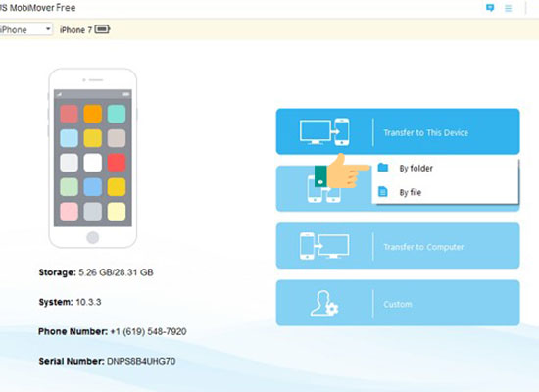The image size is (539, 392).
Task: Click the computer-to-phone transfer icon
Action: 324,131
